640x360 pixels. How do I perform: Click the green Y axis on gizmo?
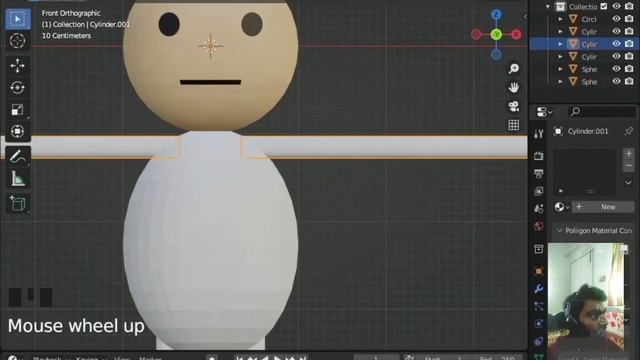496,34
